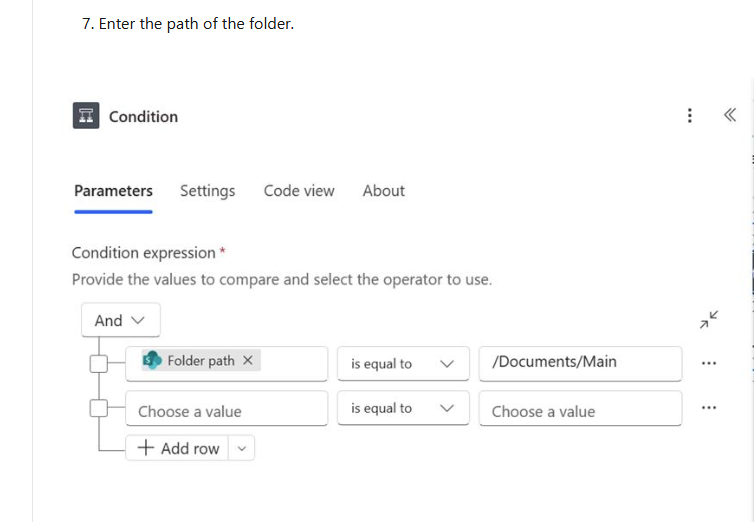756x522 pixels.
Task: Check the Folder path row checkbox
Action: pos(99,363)
